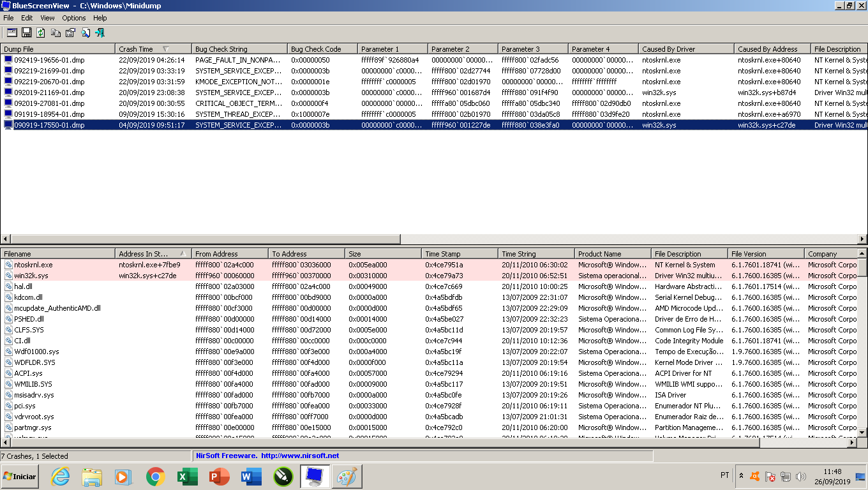Click the Copy Selected Items icon

pyautogui.click(x=56, y=33)
